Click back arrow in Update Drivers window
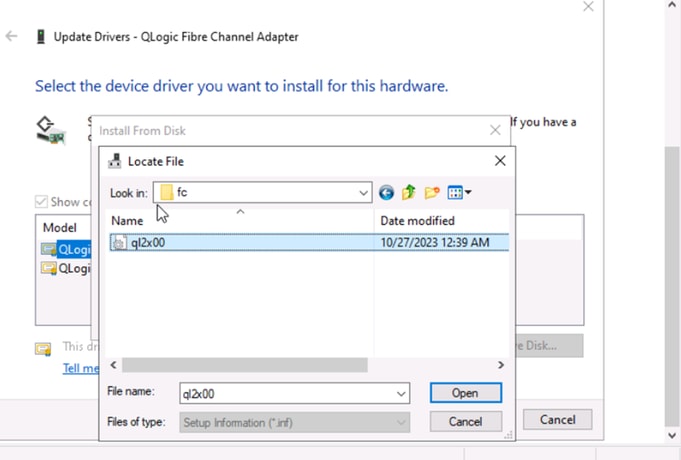The image size is (681, 460). [x=12, y=36]
